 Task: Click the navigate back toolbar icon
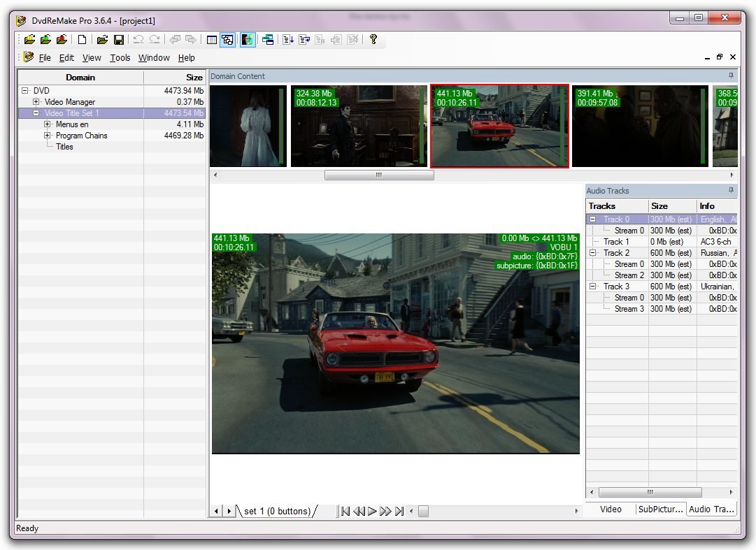tap(175, 40)
